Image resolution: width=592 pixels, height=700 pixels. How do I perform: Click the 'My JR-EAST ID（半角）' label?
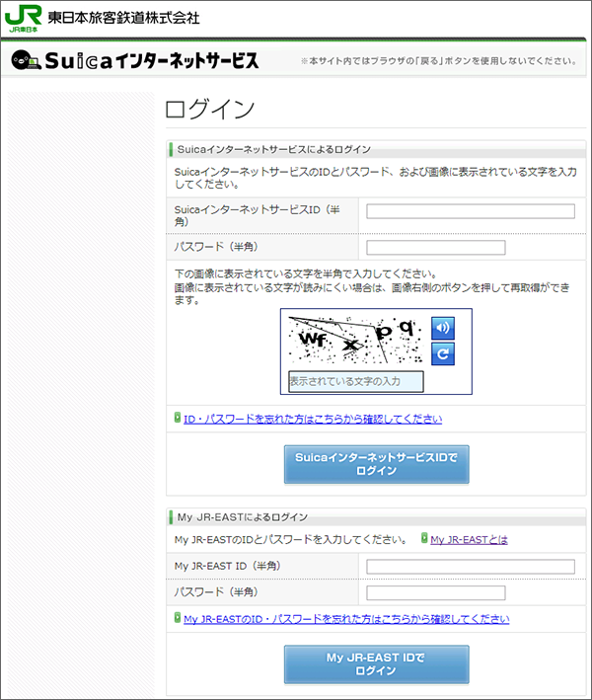coord(228,566)
